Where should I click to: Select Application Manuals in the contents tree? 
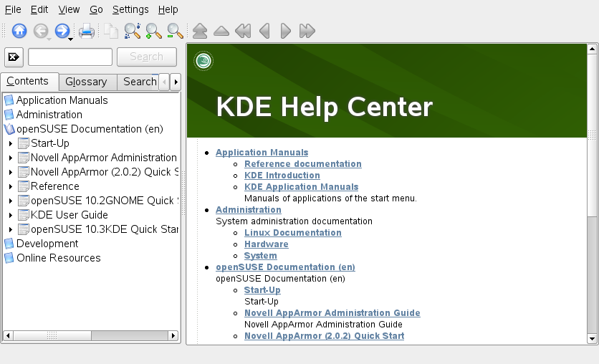tap(62, 100)
